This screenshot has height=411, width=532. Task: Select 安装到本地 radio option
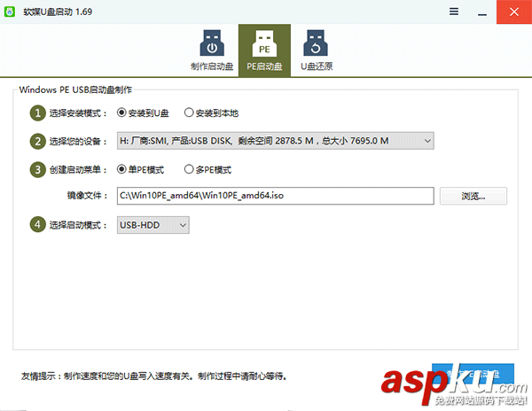pos(211,112)
